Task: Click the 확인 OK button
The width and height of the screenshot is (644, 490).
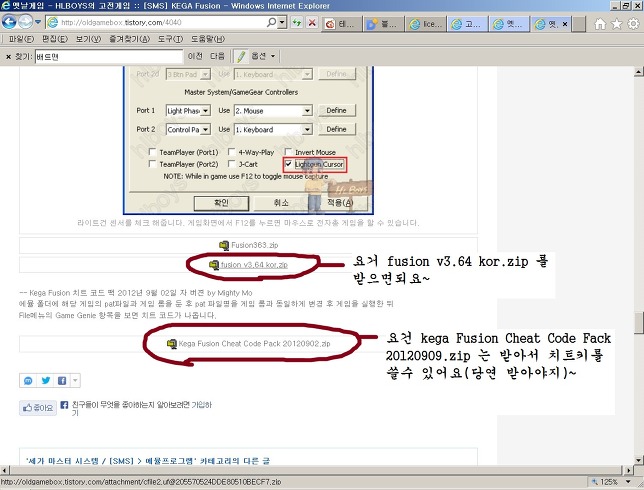Action: point(221,203)
